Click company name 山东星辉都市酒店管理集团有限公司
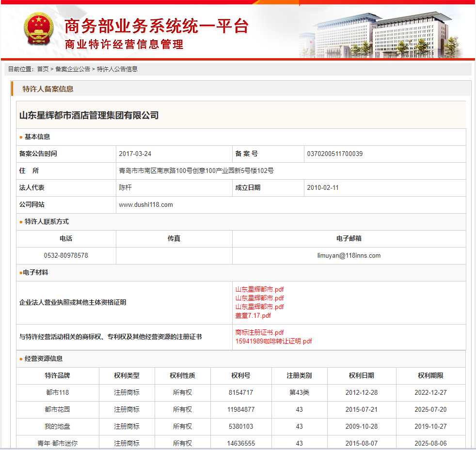 click(89, 115)
